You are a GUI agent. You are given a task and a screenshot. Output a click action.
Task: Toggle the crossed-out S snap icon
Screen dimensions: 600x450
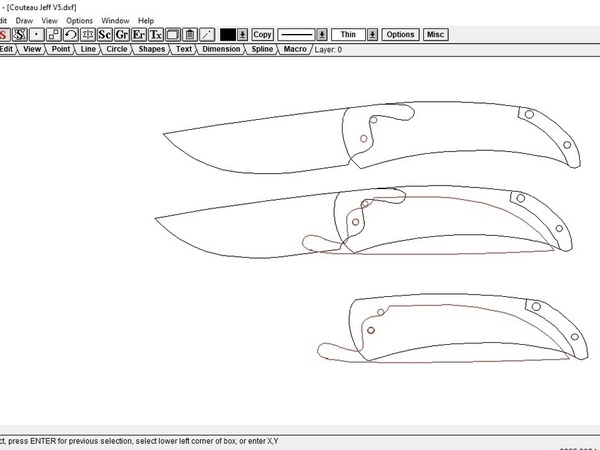pos(20,34)
